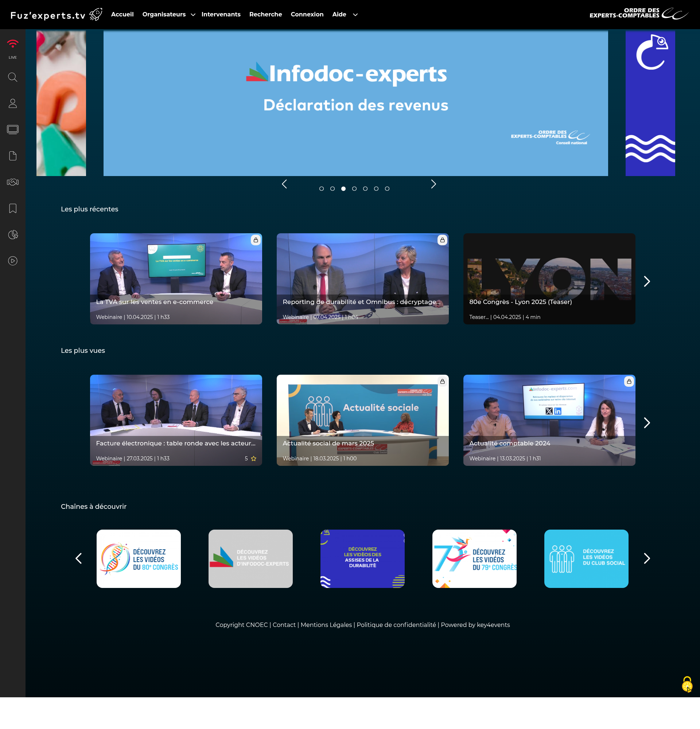
Task: Click the Copyright CNOEC footer text
Action: 241,625
